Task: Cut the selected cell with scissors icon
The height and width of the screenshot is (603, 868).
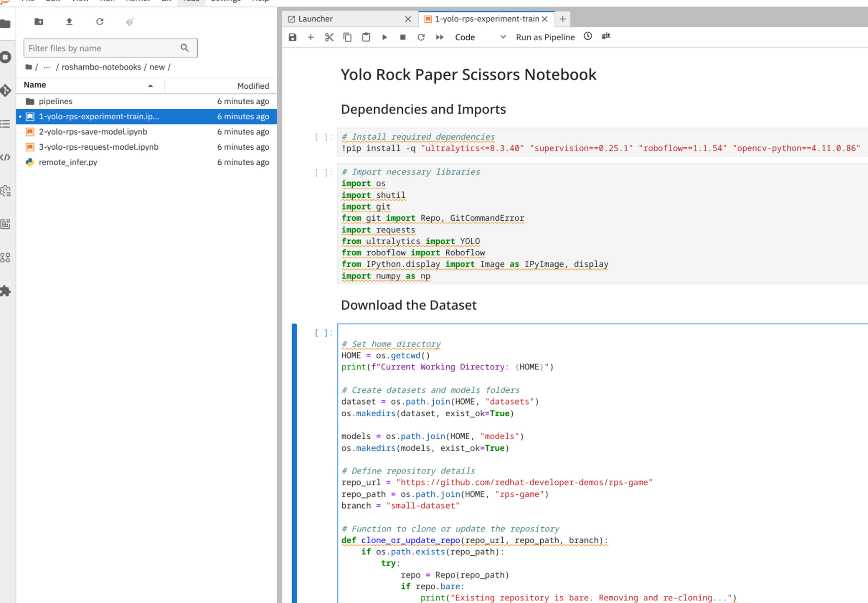Action: (329, 37)
